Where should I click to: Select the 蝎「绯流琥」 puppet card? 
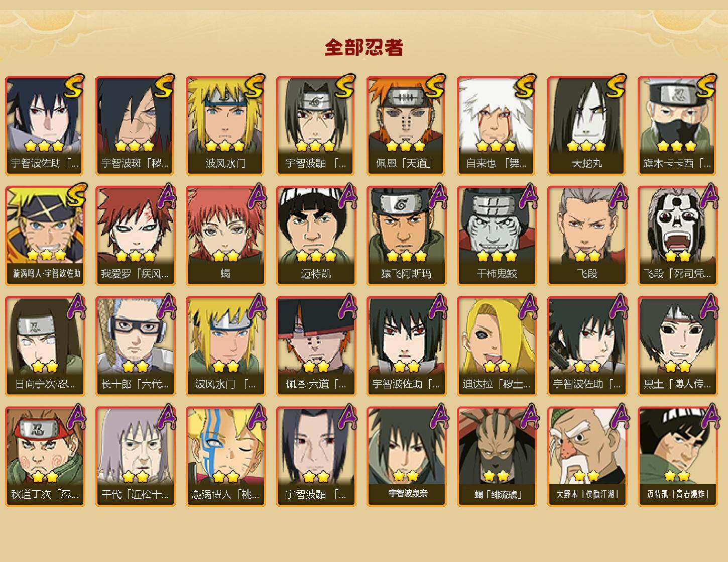click(x=497, y=457)
